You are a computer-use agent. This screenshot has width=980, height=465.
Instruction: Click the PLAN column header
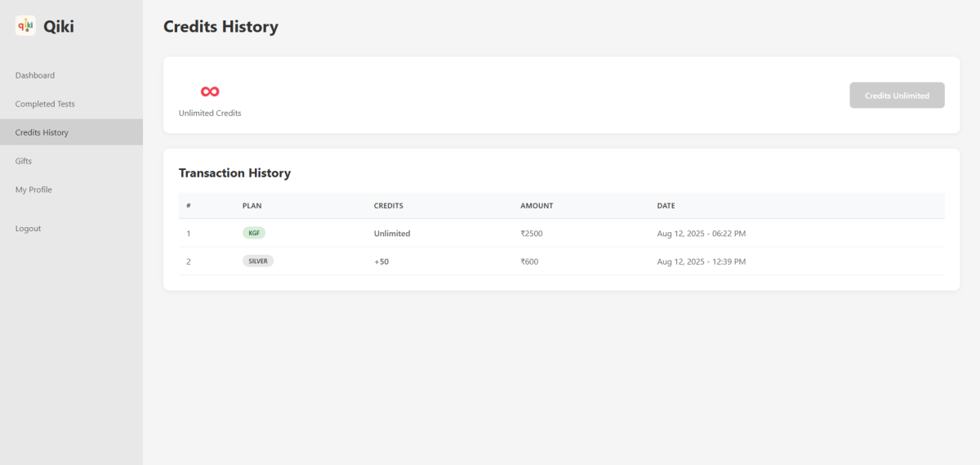click(x=252, y=206)
